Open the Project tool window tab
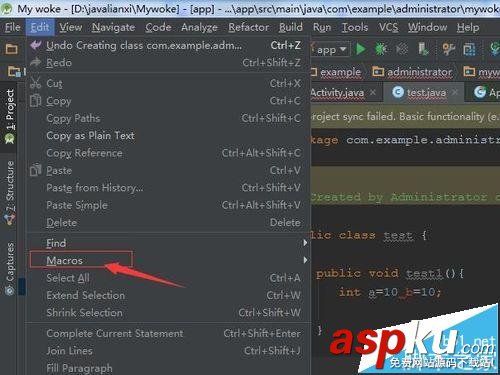 coord(10,117)
